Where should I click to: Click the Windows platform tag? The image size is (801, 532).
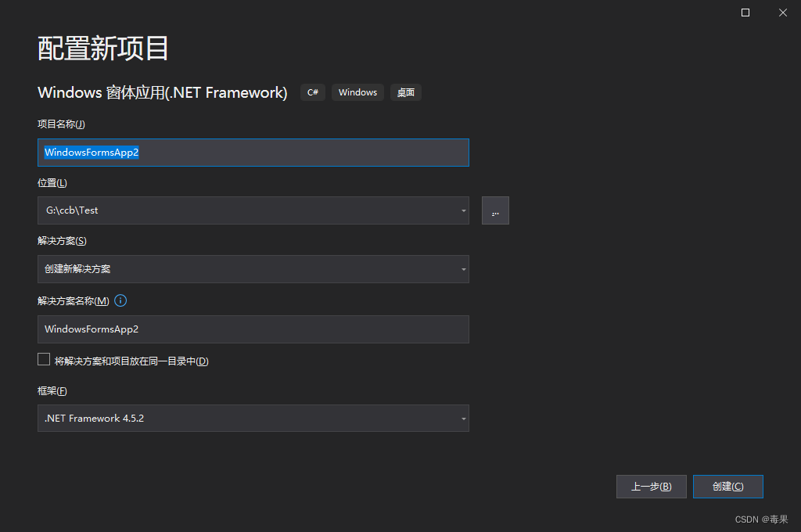pos(357,92)
